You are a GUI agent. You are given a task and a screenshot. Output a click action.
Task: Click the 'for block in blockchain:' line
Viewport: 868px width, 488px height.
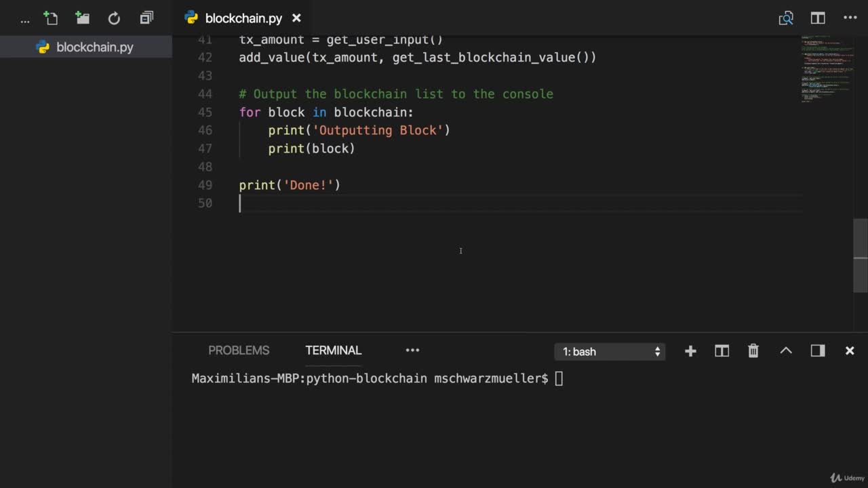pos(326,112)
